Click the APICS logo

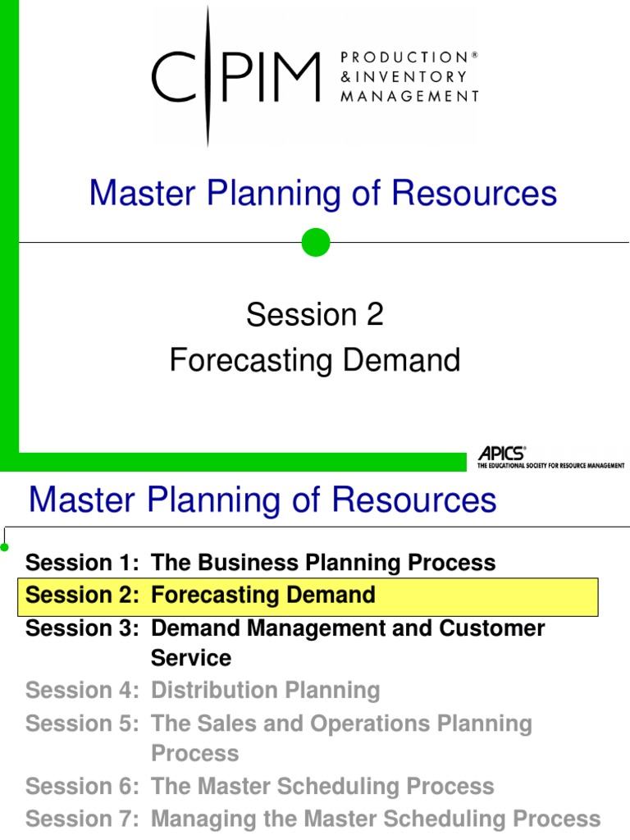[x=501, y=452]
